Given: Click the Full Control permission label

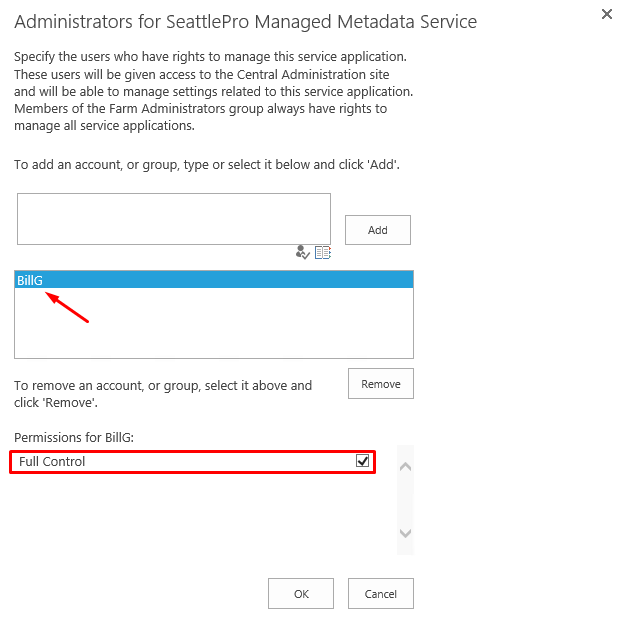Looking at the screenshot, I should point(52,461).
